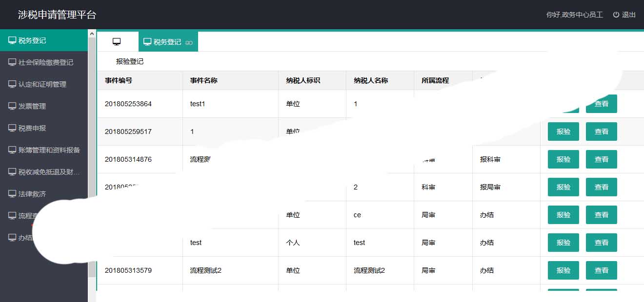Open the home tab with the monitor icon
Screen dimensions: 644x302
117,42
